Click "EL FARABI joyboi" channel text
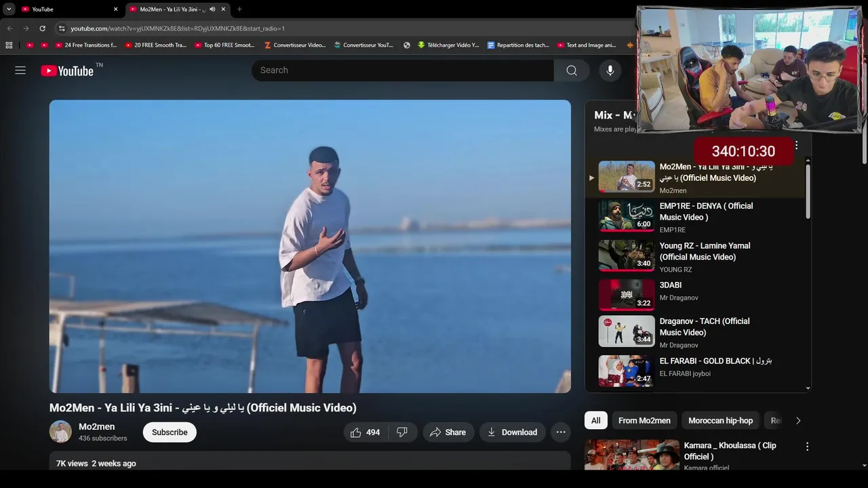 [685, 373]
